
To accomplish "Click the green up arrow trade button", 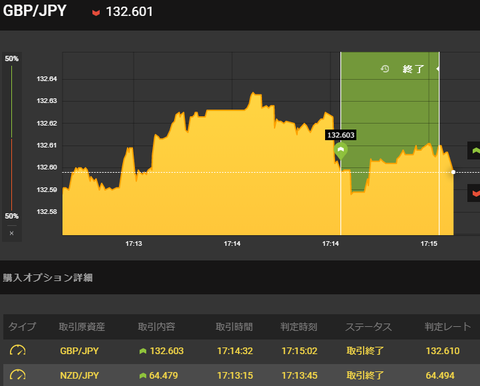I will pyautogui.click(x=474, y=150).
